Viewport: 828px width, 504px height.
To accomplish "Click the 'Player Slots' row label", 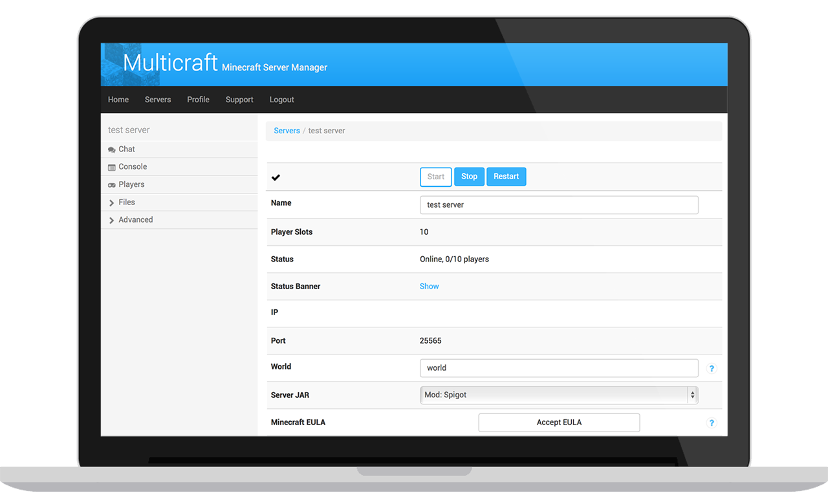I will [x=292, y=232].
